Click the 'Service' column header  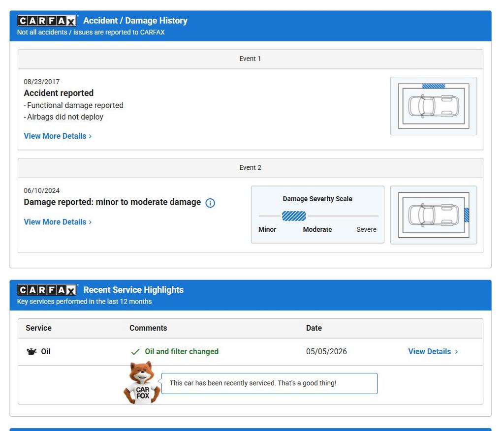click(x=38, y=328)
